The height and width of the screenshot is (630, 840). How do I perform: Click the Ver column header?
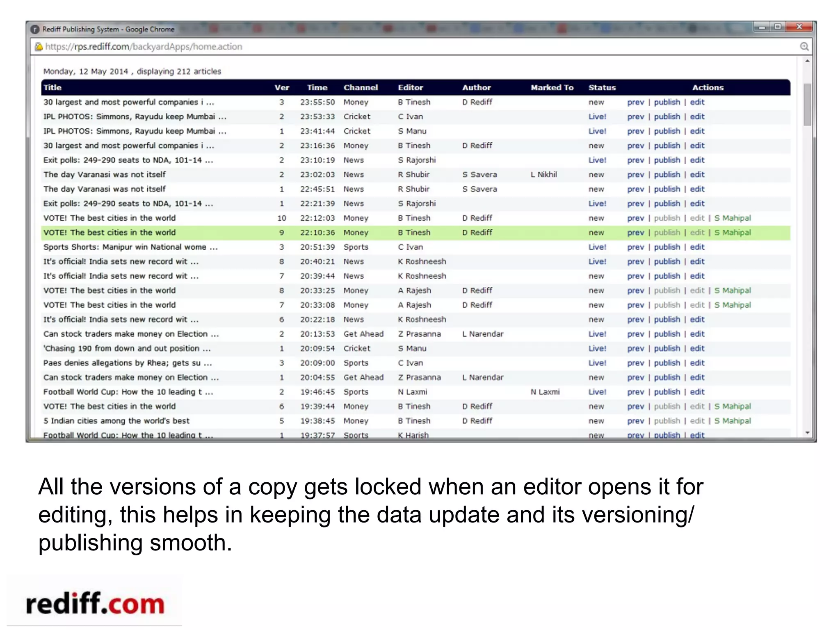(282, 87)
